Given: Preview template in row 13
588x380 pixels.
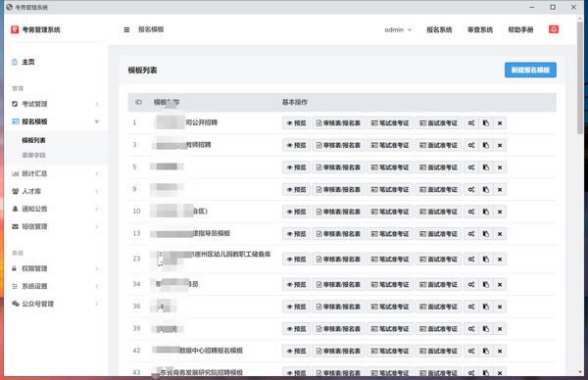Looking at the screenshot, I should tap(296, 233).
